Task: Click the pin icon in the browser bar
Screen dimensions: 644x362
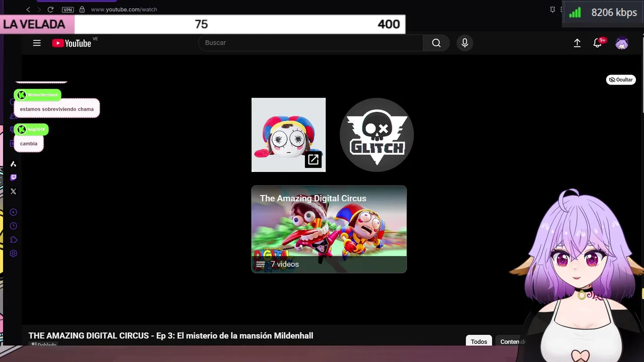Action: [x=552, y=10]
